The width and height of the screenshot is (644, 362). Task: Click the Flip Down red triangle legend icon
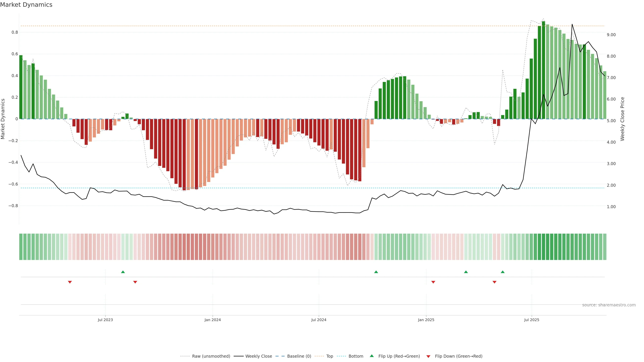click(428, 356)
